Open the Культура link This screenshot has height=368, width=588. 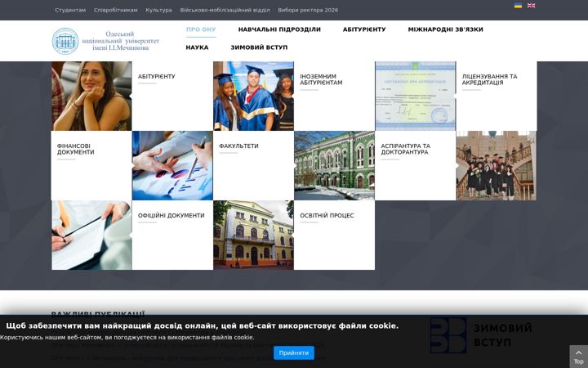[x=158, y=10]
